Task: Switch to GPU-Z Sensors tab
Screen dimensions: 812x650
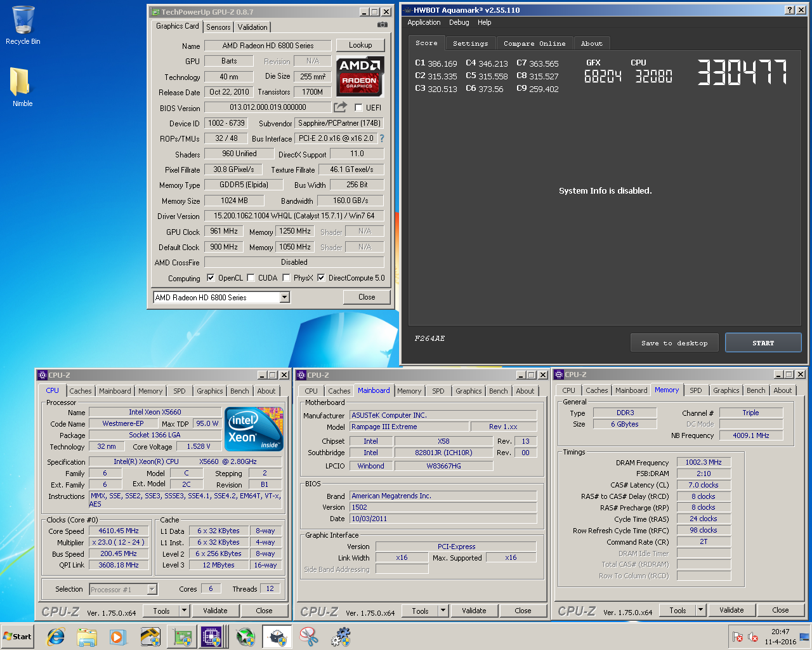Action: [218, 27]
